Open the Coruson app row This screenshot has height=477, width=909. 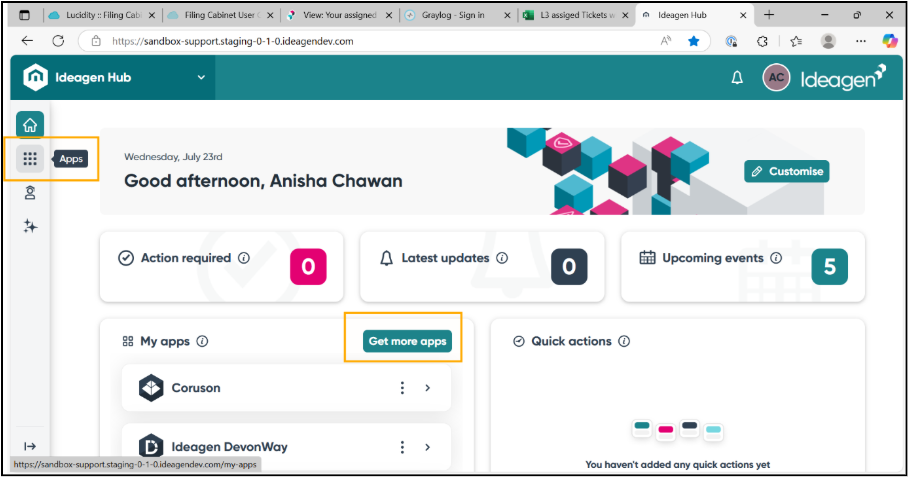286,388
